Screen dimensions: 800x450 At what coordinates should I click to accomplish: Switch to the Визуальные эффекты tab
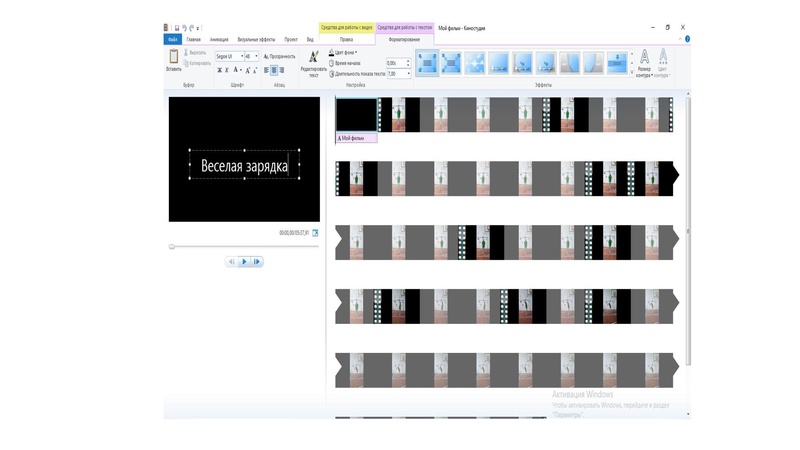254,40
